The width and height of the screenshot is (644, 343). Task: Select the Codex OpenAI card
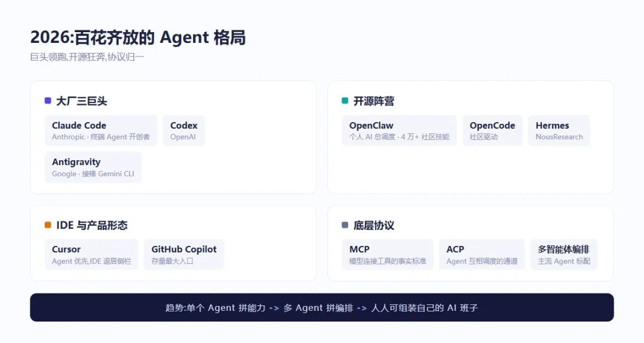[x=184, y=130]
